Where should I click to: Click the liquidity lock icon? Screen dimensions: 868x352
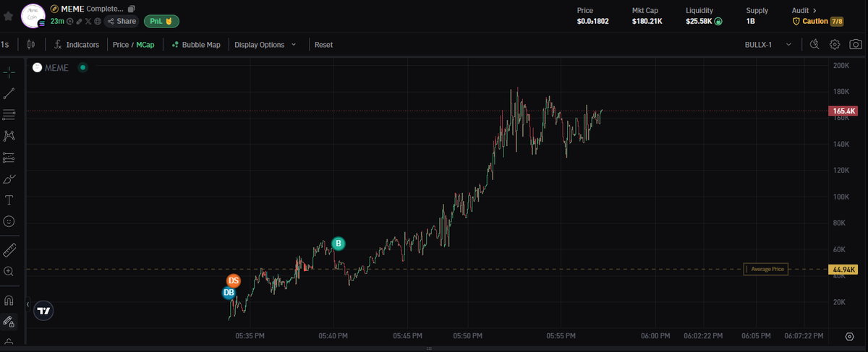point(718,22)
